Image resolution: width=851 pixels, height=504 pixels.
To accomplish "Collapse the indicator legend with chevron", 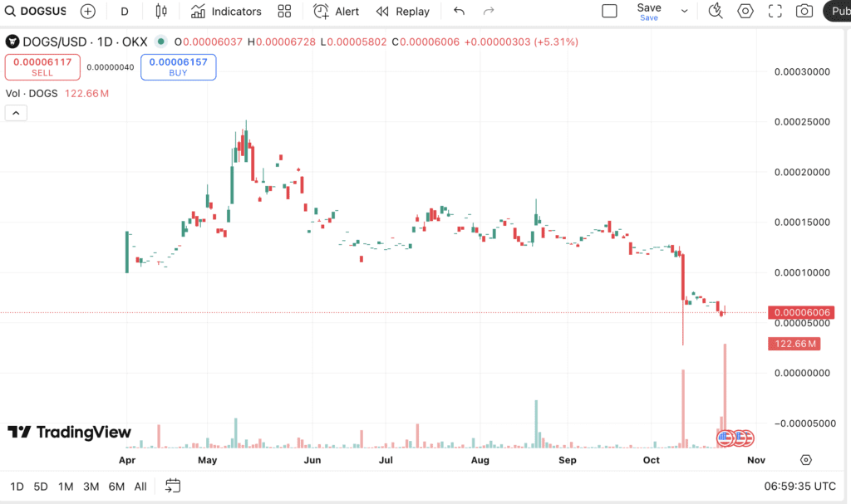I will (x=16, y=114).
